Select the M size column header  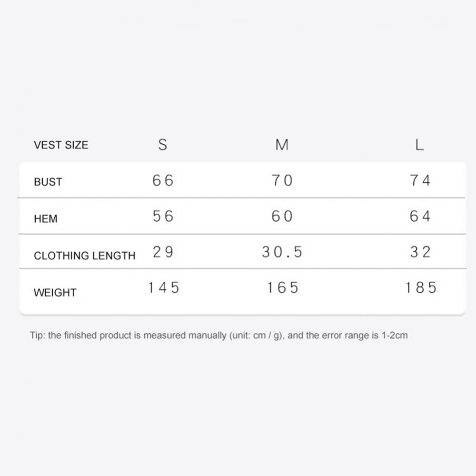282,145
